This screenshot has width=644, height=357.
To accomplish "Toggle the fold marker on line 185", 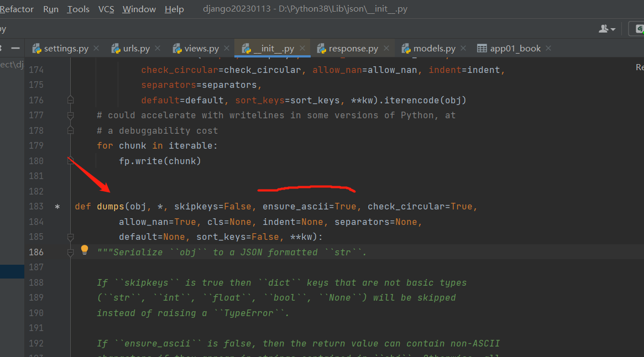I will 71,237.
